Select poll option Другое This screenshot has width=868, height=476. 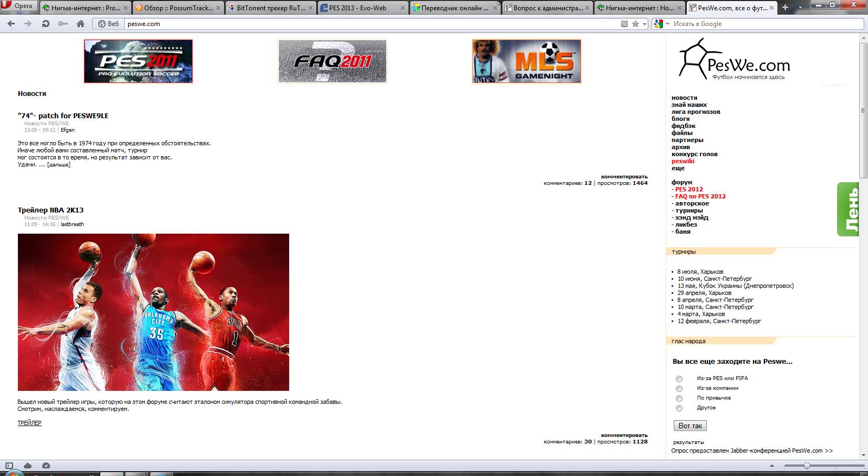point(679,408)
